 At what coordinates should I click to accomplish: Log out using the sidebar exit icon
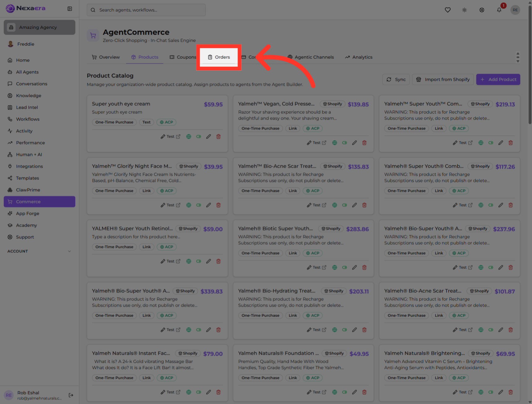click(71, 395)
